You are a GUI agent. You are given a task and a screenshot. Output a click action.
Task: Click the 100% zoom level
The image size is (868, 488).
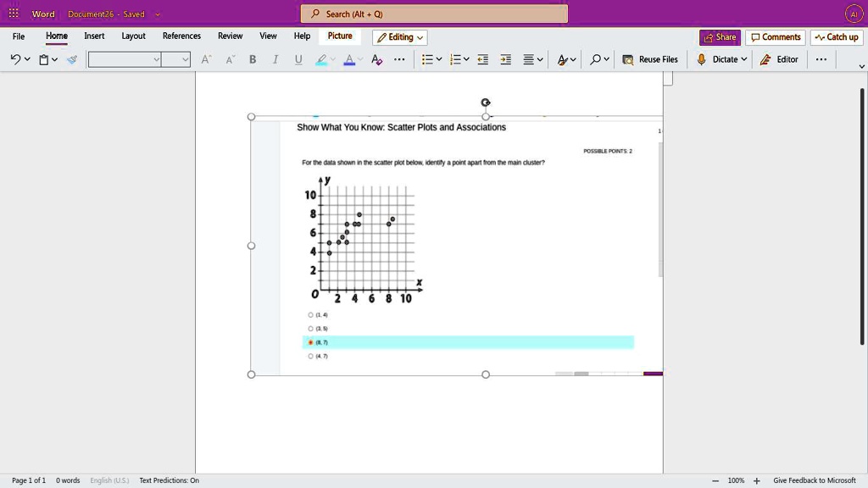[736, 480]
